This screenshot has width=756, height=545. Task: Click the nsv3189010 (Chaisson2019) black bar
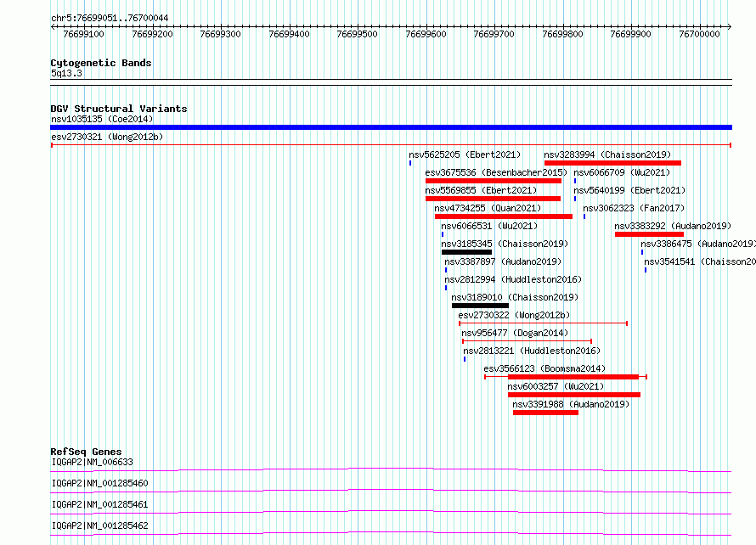coord(480,306)
